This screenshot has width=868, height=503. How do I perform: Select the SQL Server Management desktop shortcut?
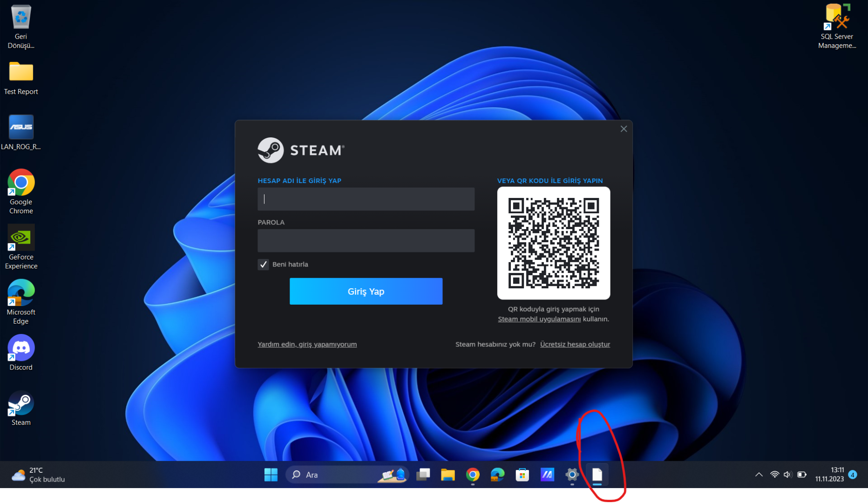(837, 26)
